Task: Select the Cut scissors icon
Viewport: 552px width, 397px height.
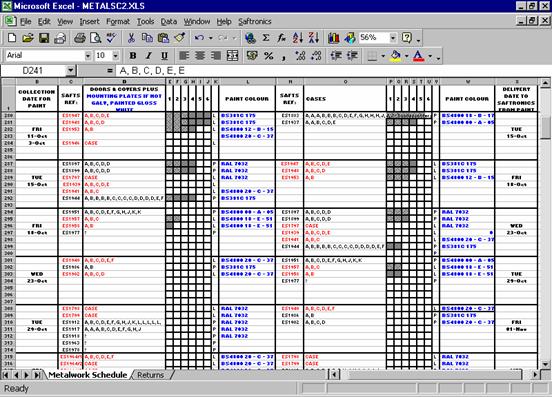Action: click(131, 38)
